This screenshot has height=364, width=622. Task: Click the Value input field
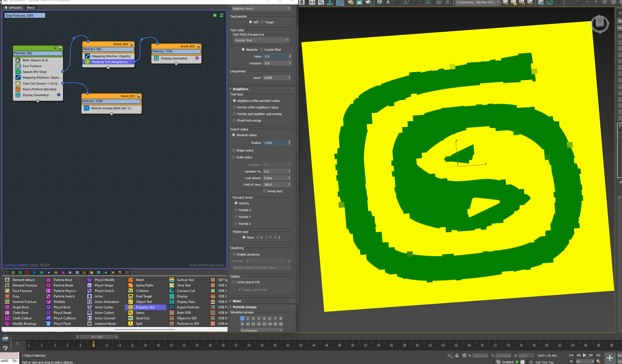276,56
